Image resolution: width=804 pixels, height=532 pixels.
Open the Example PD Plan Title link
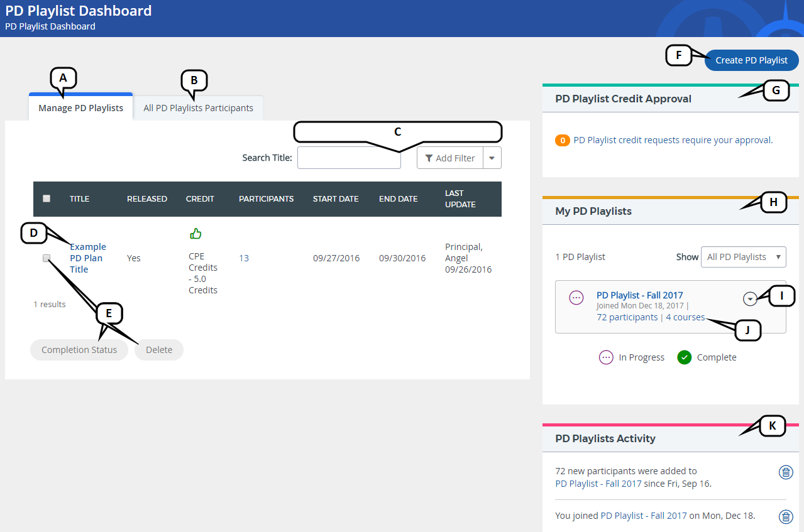click(87, 258)
